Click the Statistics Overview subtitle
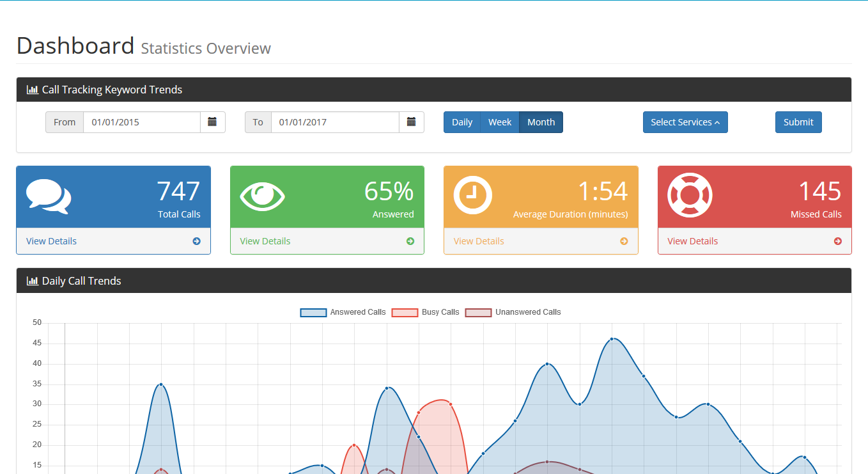Screen dimensions: 868x474 [206, 49]
